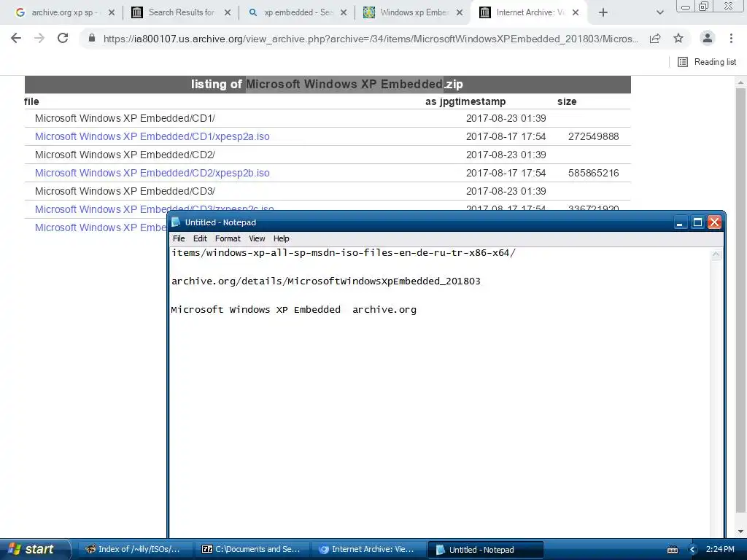Click the 'size' column header
747x560 pixels.
(x=567, y=101)
